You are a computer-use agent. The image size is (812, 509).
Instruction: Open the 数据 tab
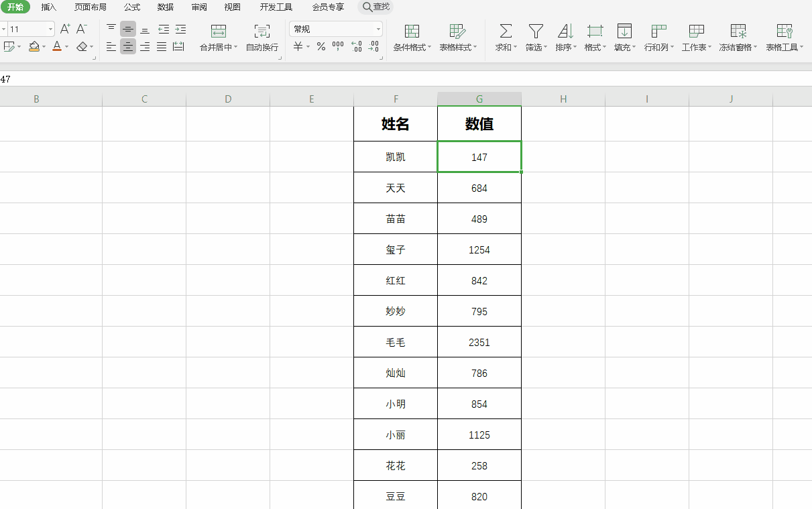click(x=165, y=7)
